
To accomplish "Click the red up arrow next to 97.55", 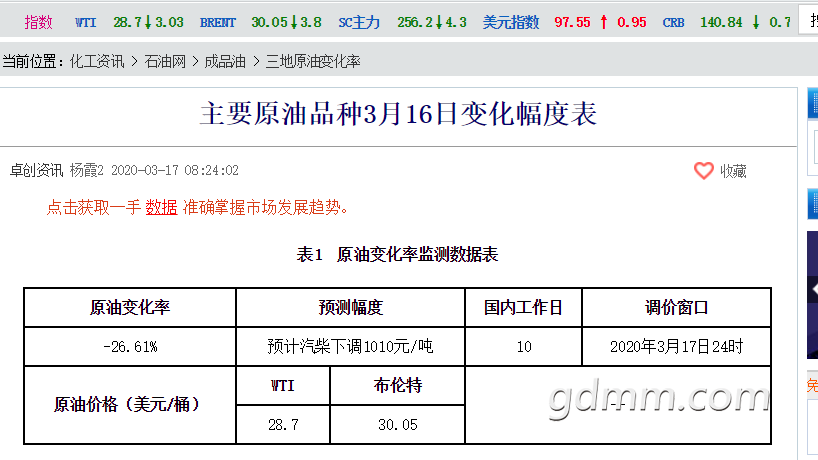I will (604, 22).
